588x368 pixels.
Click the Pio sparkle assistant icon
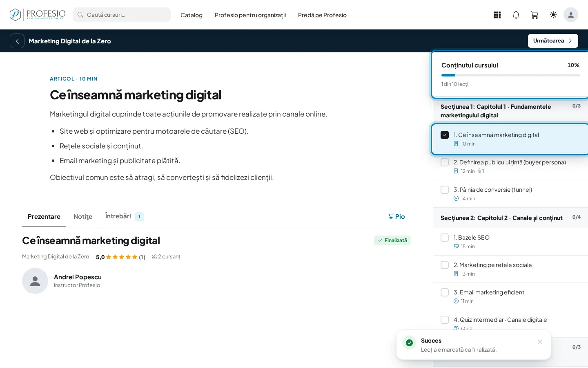390,217
